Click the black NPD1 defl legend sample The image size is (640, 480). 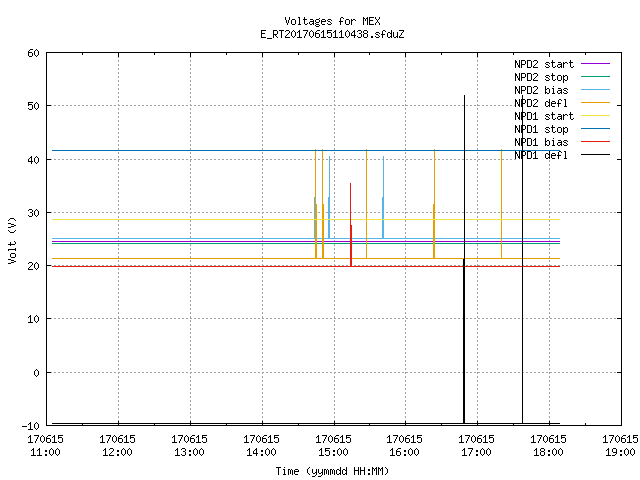pyautogui.click(x=596, y=155)
